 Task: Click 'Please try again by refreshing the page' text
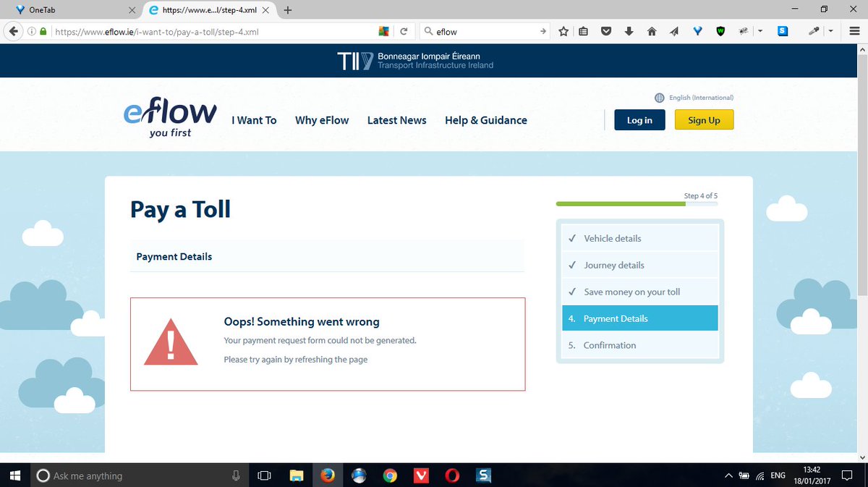pos(296,360)
